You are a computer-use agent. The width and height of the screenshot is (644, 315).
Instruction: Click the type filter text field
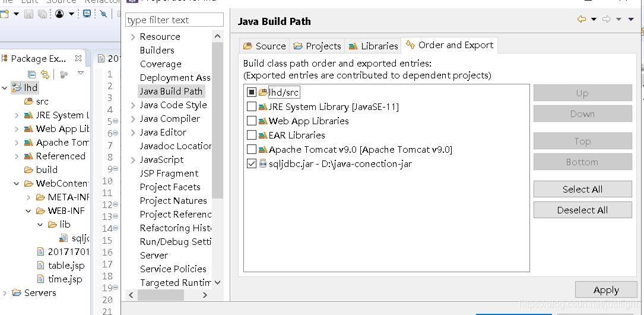point(175,20)
